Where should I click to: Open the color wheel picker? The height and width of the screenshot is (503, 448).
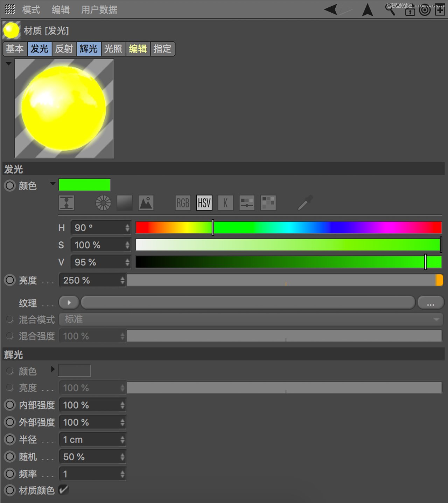[103, 203]
